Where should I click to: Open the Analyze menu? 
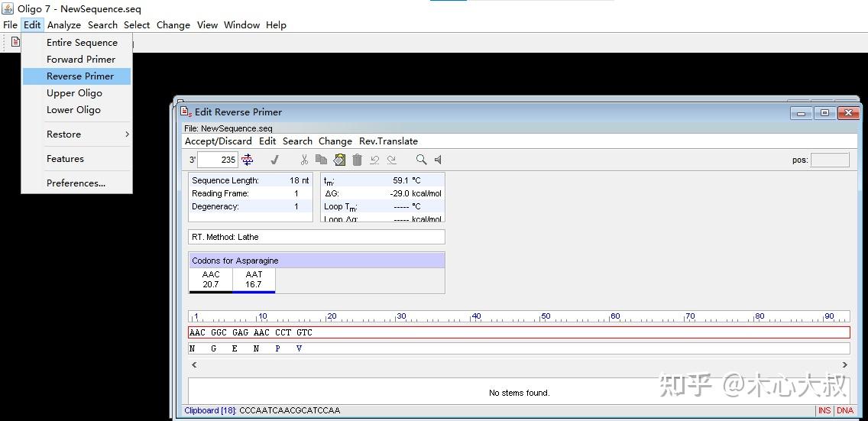(x=64, y=25)
